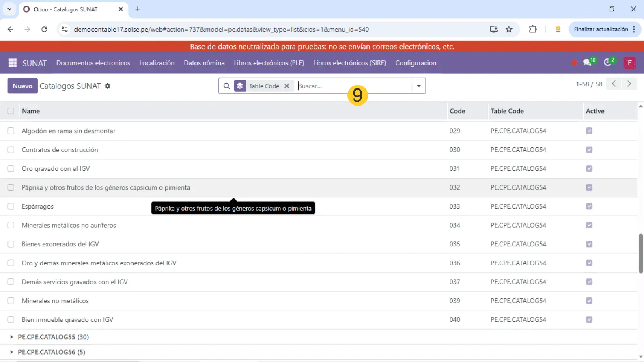
Task: Check the Minerales metálicos no auríferos row
Action: click(11, 225)
